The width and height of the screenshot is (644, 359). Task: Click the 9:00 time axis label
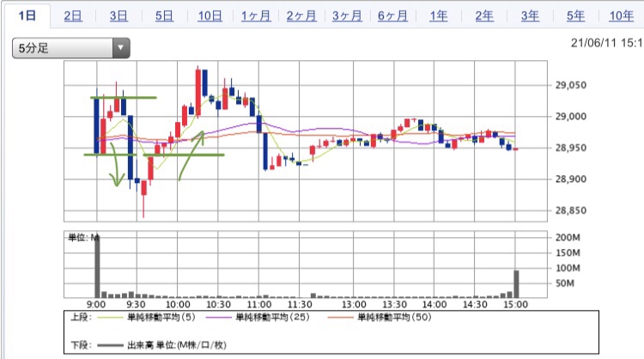click(95, 304)
